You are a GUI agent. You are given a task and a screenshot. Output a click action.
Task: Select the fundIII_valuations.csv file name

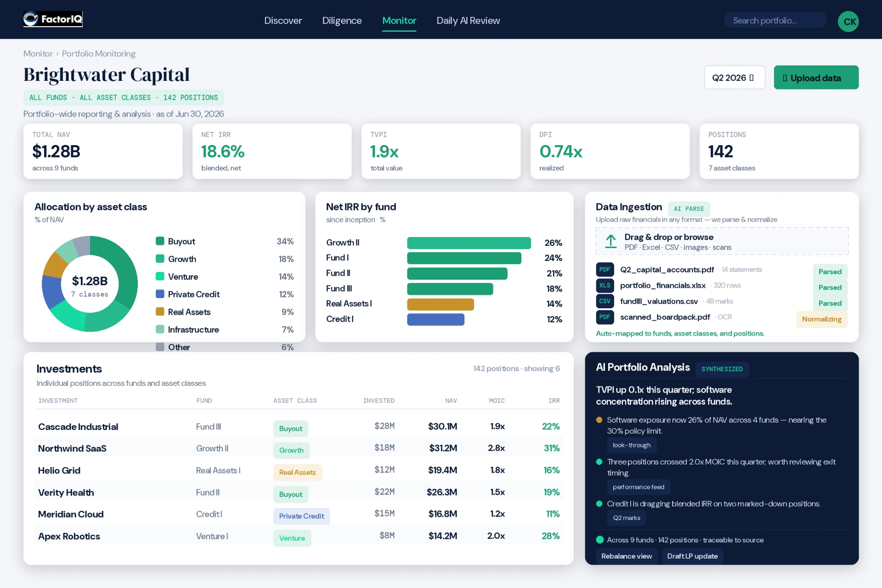[x=659, y=301]
